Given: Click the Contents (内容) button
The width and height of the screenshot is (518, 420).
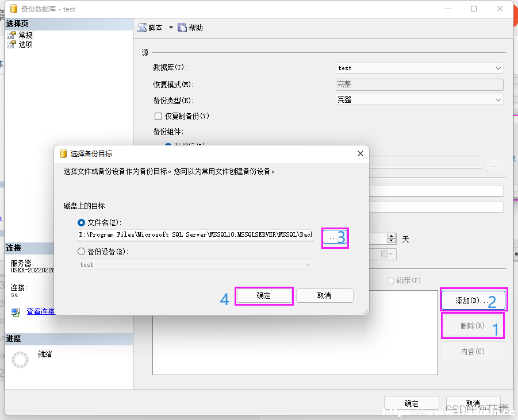Looking at the screenshot, I should click(473, 352).
